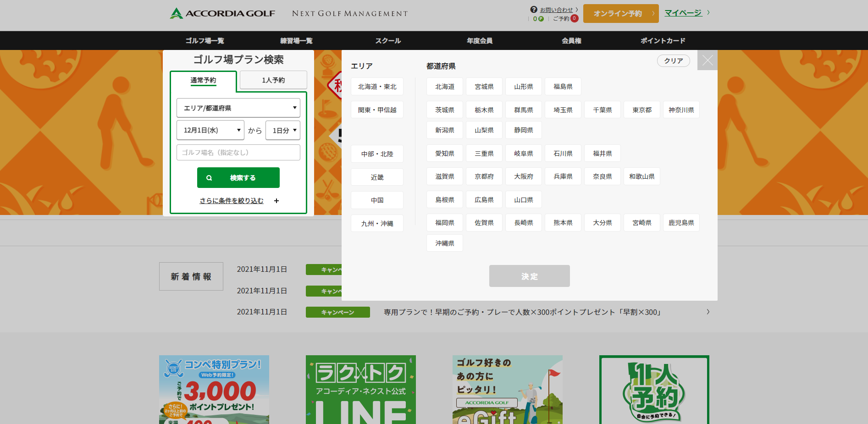The height and width of the screenshot is (424, 868).
Task: Click the plus icon beside refine conditions
Action: (x=276, y=201)
